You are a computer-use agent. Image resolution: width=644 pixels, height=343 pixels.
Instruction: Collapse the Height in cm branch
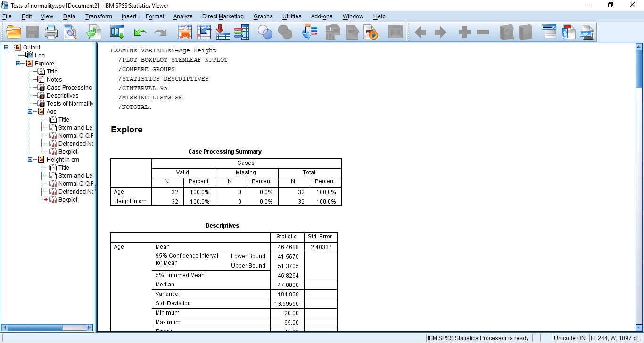29,159
